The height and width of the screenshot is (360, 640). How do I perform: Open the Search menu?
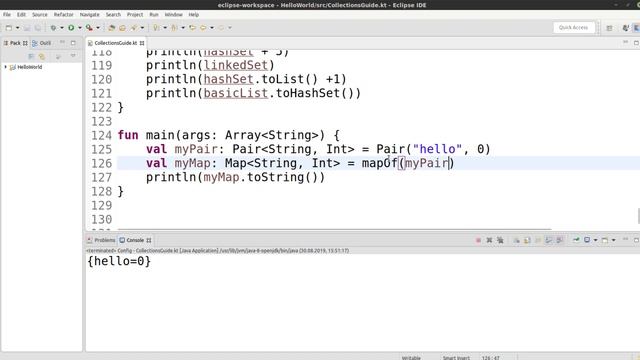[x=113, y=14]
